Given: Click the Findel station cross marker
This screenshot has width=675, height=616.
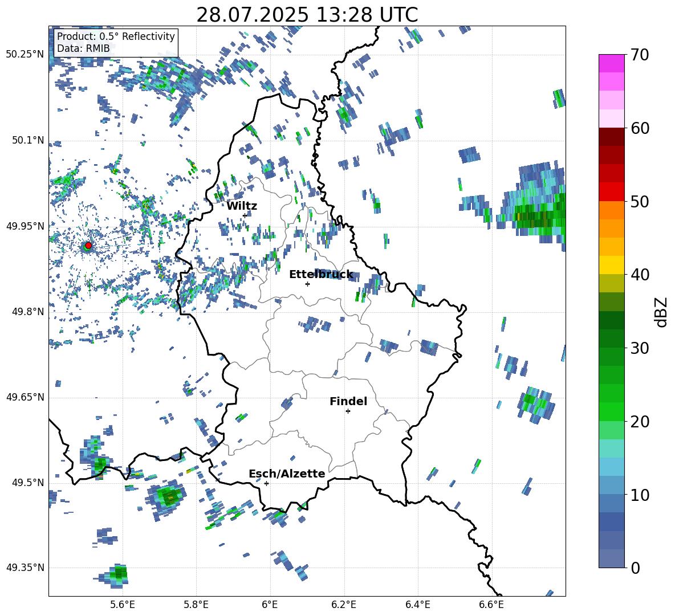Looking at the screenshot, I should 348,411.
